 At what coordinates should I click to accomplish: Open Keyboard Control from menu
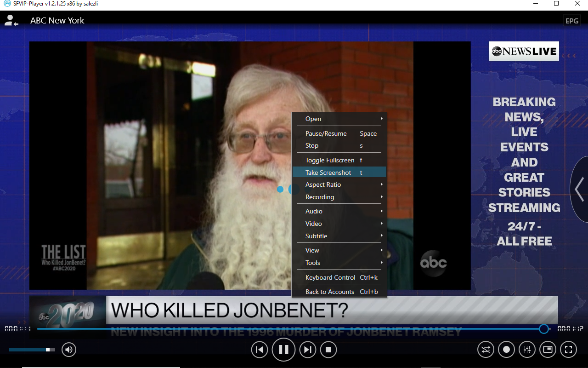click(339, 277)
